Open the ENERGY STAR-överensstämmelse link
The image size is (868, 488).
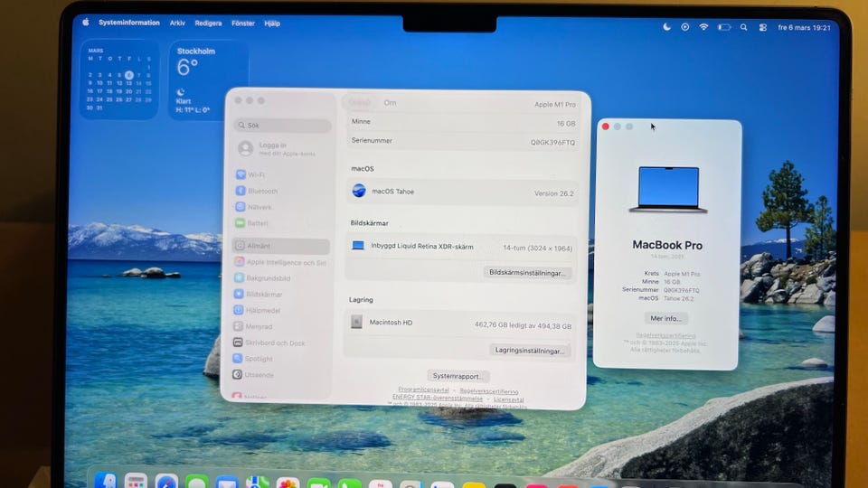438,398
